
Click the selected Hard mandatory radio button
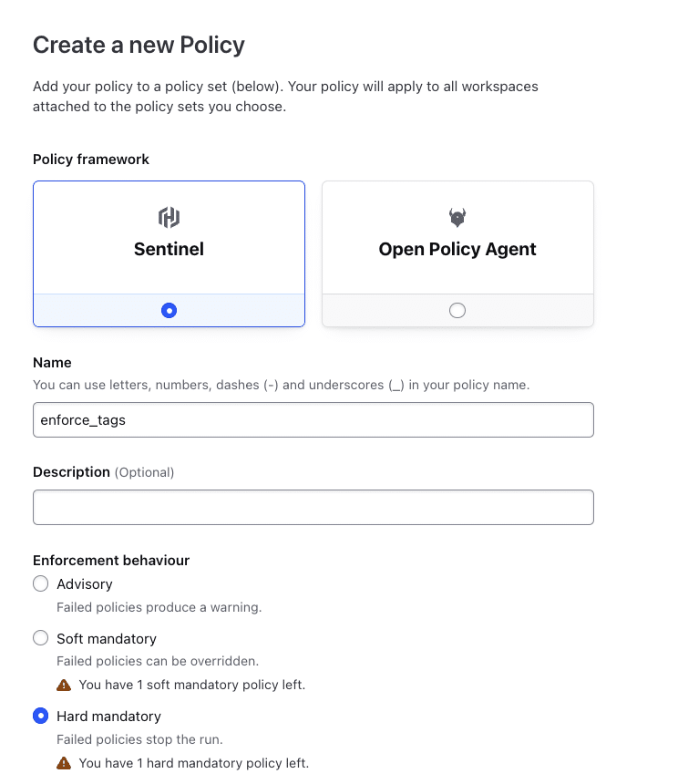40,716
